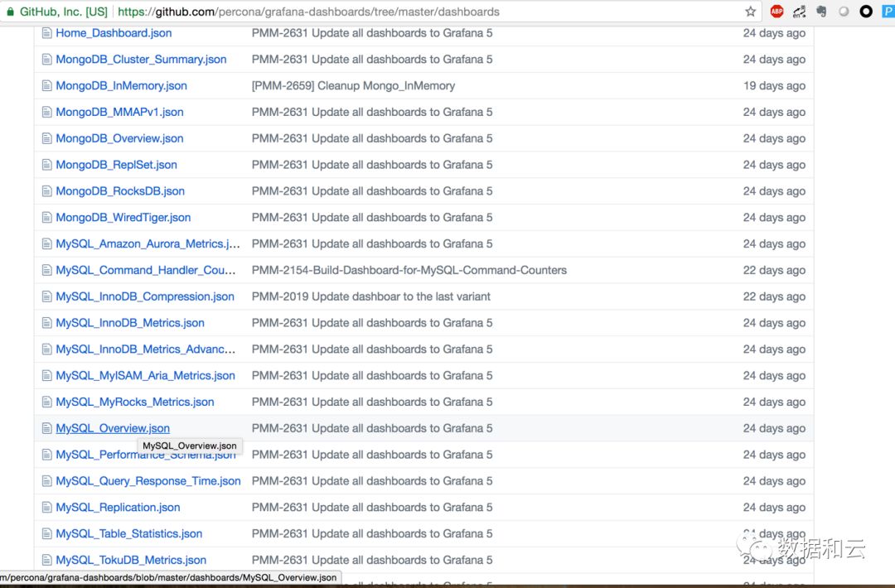The width and height of the screenshot is (895, 588).
Task: Select the file icon beside MySQL_InnoDB_Metrics.json
Action: tap(46, 323)
